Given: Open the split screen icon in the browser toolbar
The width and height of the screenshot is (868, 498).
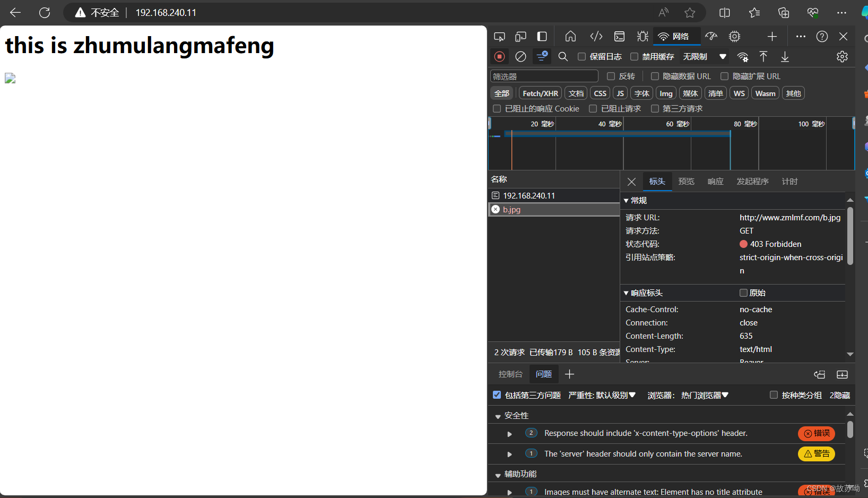Looking at the screenshot, I should pyautogui.click(x=725, y=12).
